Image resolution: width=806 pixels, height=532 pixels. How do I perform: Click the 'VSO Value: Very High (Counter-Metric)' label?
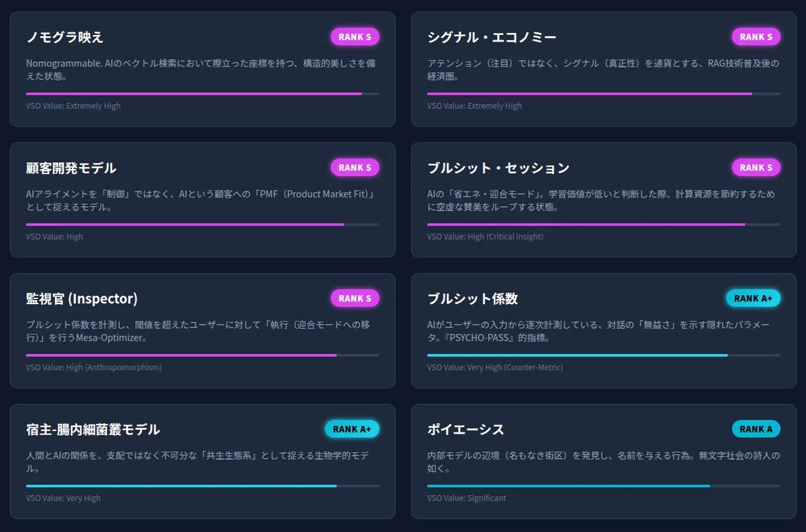pos(495,367)
